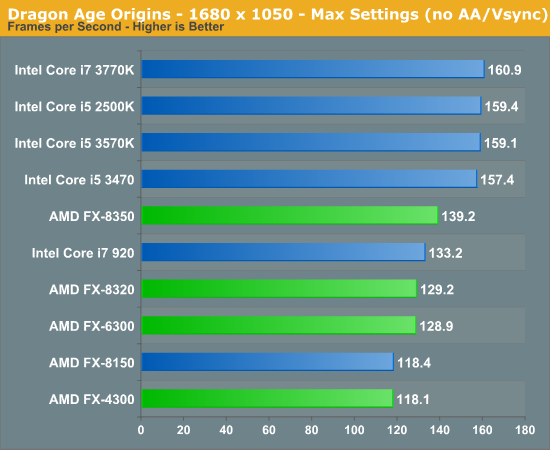The height and width of the screenshot is (450, 550).
Task: Click the blue bar for Intel Core i5 3470
Action: (309, 179)
